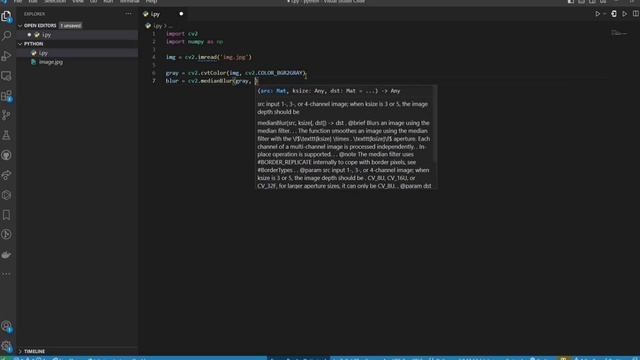
Task: Split the editor to the right
Action: pyautogui.click(x=636, y=14)
